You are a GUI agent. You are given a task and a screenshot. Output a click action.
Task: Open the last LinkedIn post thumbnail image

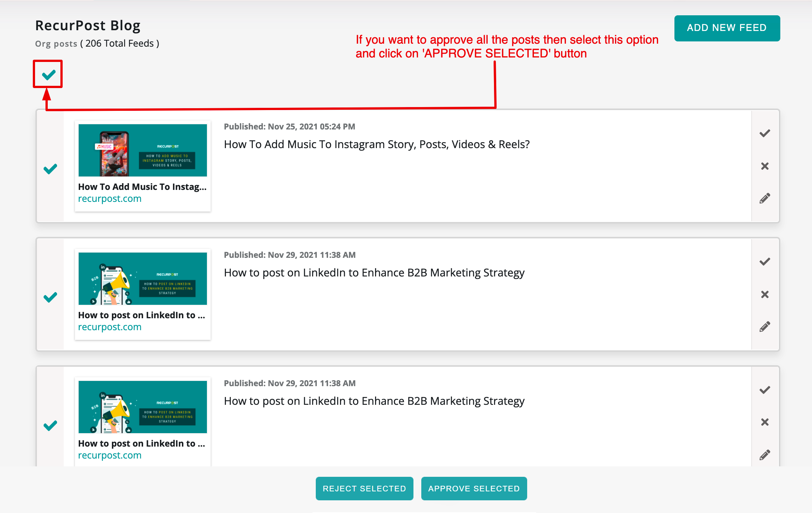point(142,407)
